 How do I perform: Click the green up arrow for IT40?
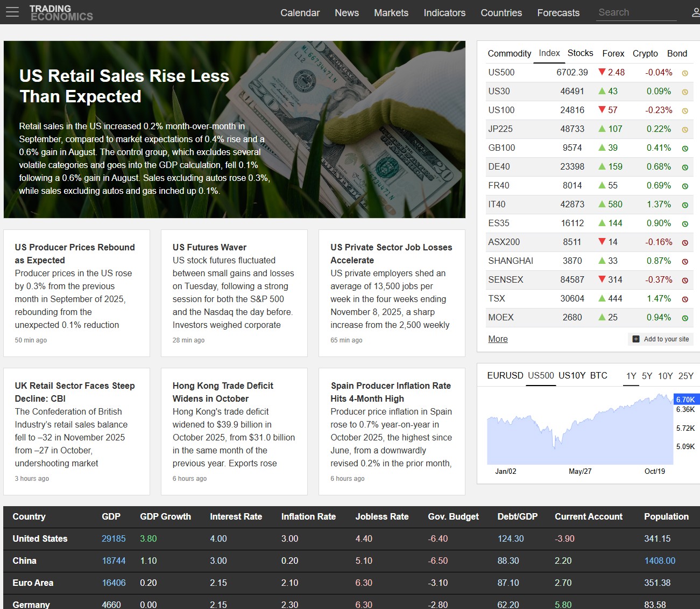(x=602, y=204)
